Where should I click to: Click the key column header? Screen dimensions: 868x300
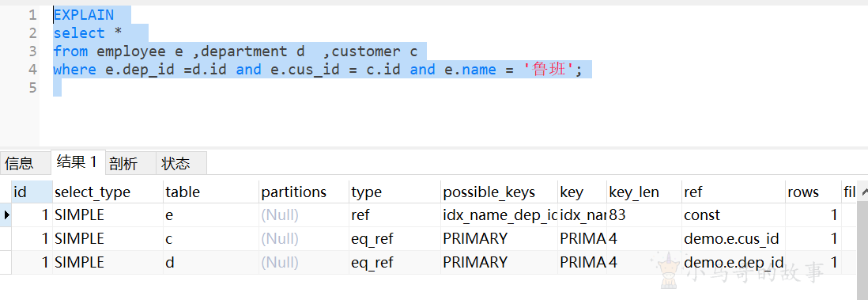583,192
